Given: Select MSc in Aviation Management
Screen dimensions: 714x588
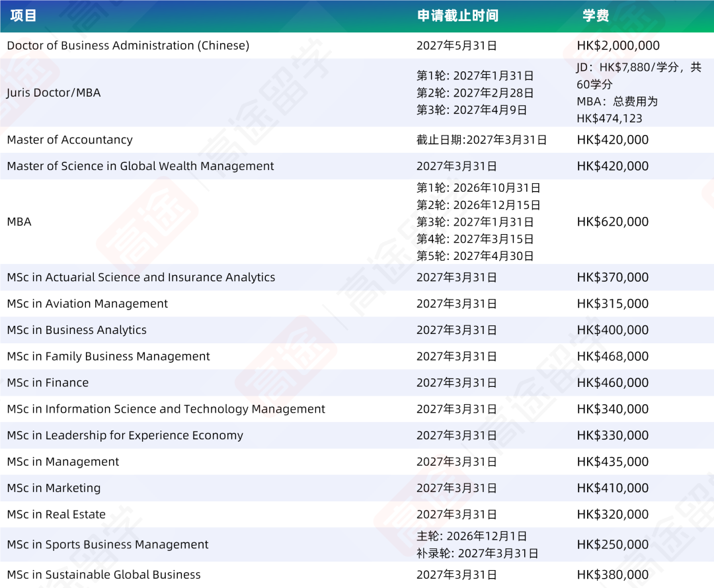Looking at the screenshot, I should pos(87,304).
